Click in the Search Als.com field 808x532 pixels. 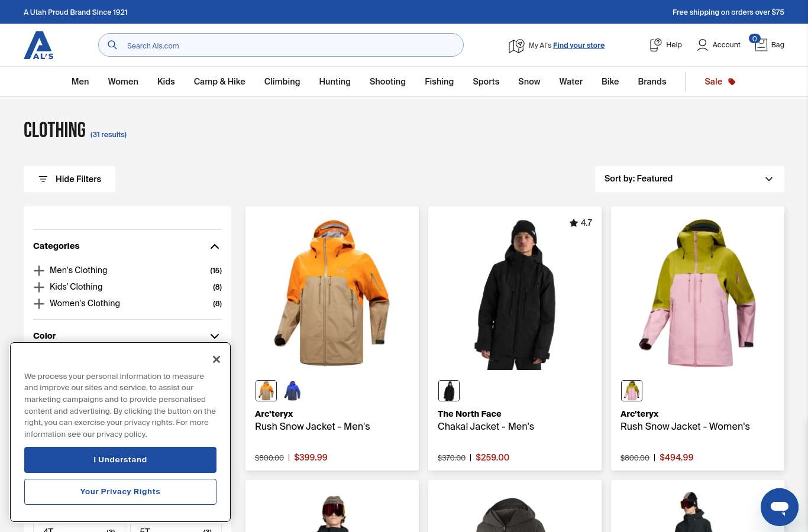281,45
